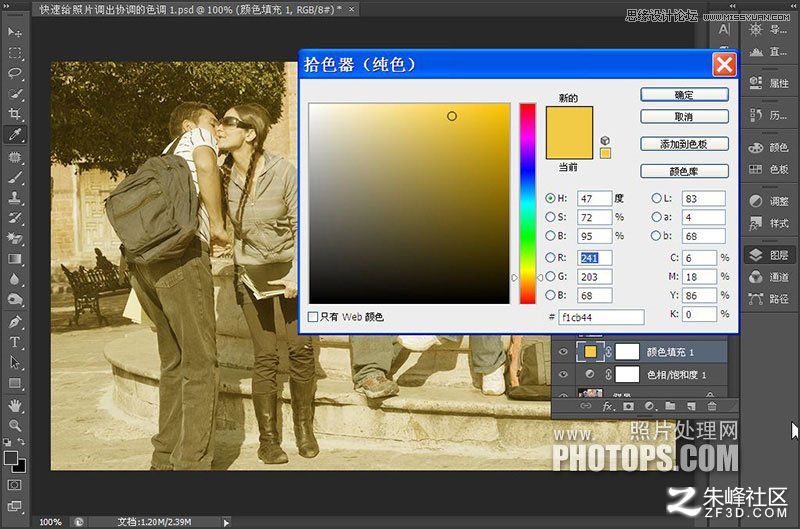Open the 调整 adjustments panel
This screenshot has height=529, width=800.
770,201
